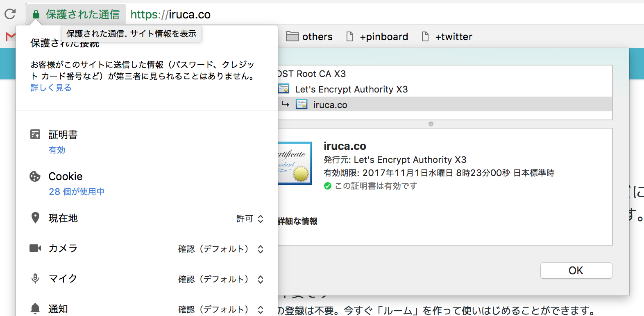Click the iruca.co row certificate icon
The width and height of the screenshot is (644, 316).
click(x=302, y=104)
